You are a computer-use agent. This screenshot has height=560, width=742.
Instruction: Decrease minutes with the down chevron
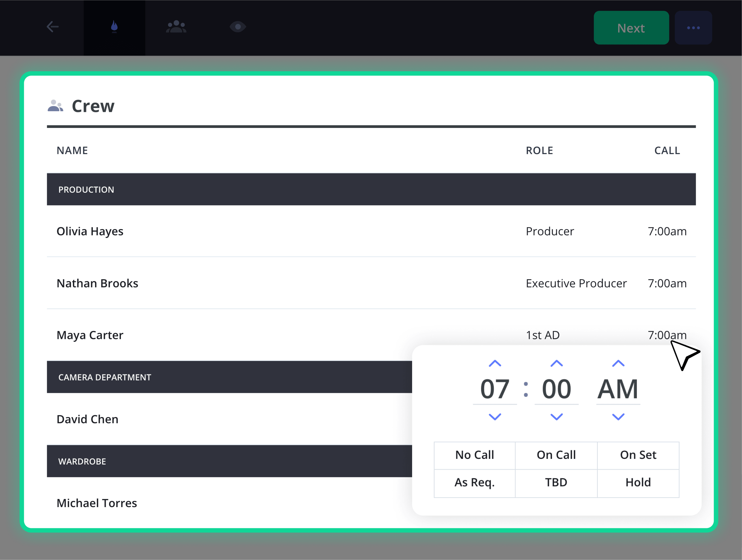coord(556,417)
